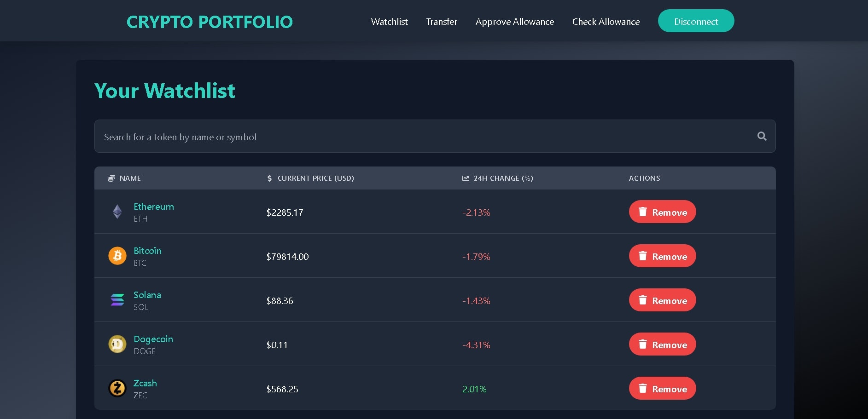Screen dimensions: 868x419
Task: Select the $2285.17 price value
Action: click(x=285, y=212)
